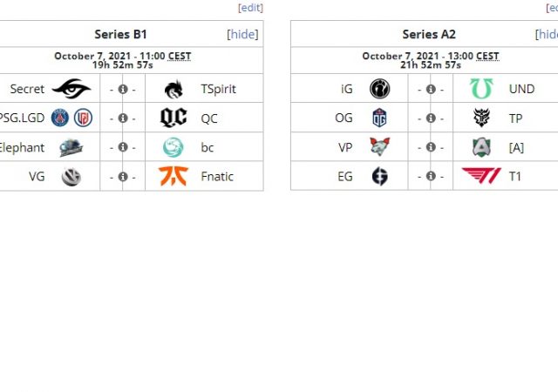Open the Fnatic team name link
558x392 pixels.
217,176
